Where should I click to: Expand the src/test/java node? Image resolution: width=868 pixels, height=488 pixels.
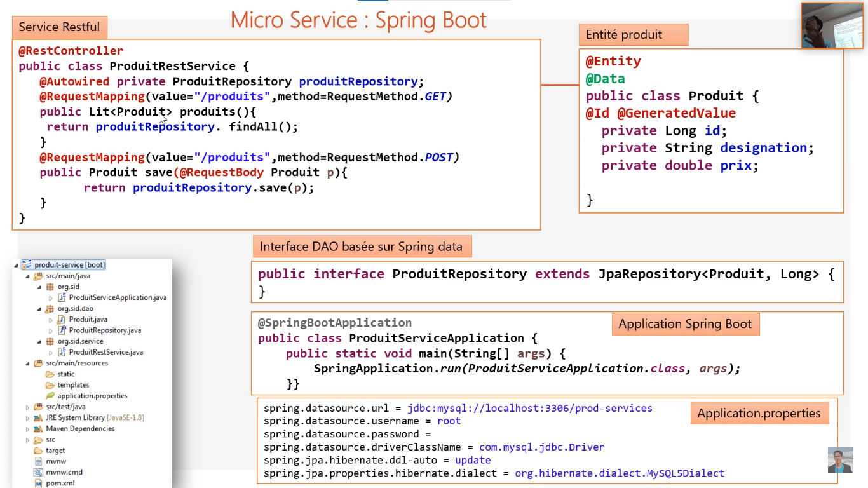point(27,407)
